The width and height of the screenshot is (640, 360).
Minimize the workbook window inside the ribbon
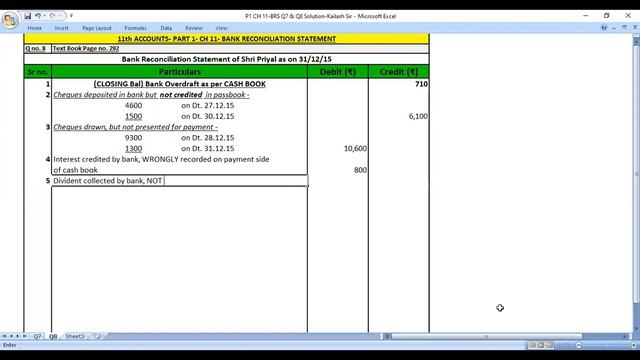pos(614,28)
